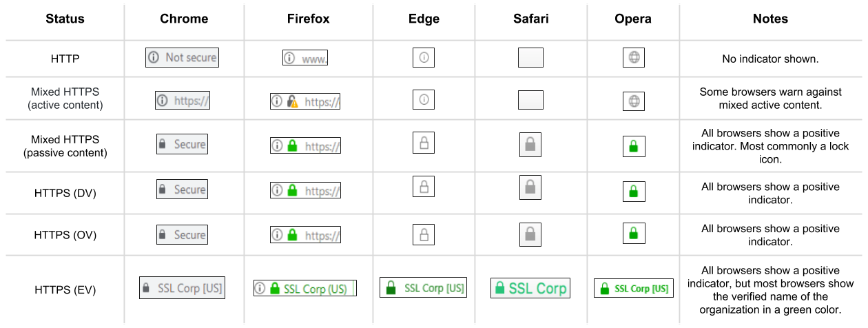Click Firefox's "www." info indicator in HTTP row
868x328 pixels.
304,58
